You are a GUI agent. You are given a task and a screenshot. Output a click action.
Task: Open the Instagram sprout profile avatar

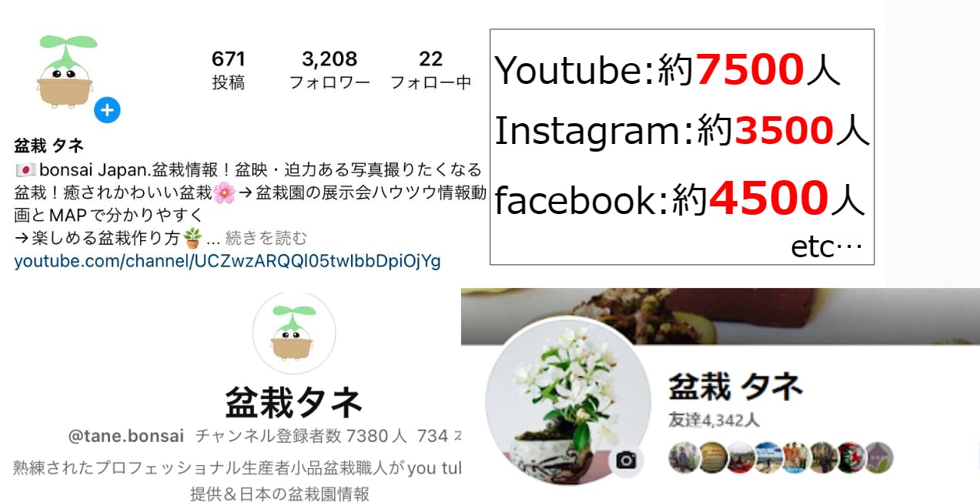tap(66, 70)
